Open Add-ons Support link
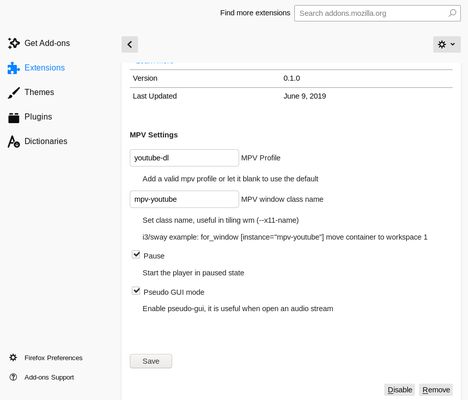The width and height of the screenshot is (468, 400). tap(49, 377)
